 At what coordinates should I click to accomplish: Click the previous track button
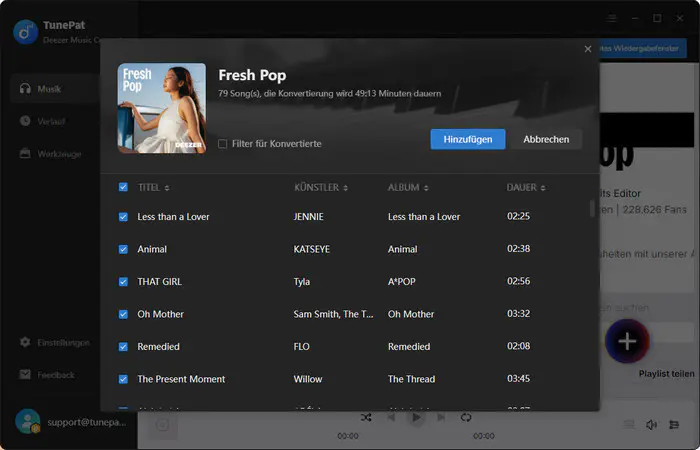(x=392, y=417)
